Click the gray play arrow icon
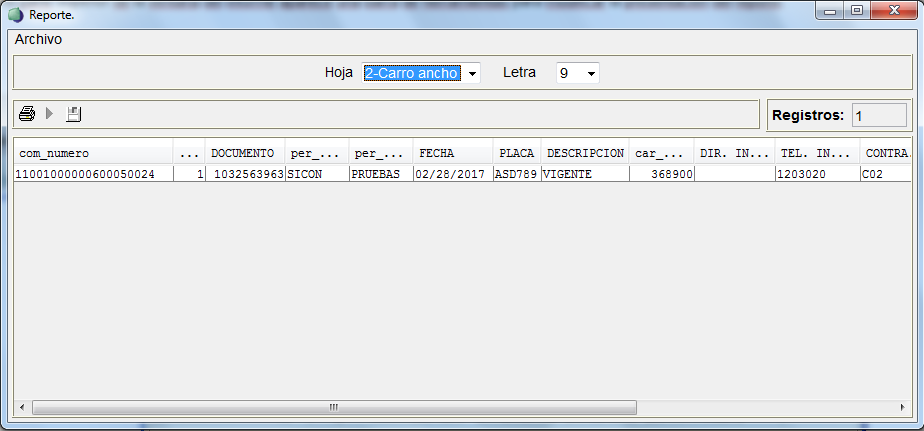Screen dimensions: 924x431 click(49, 114)
